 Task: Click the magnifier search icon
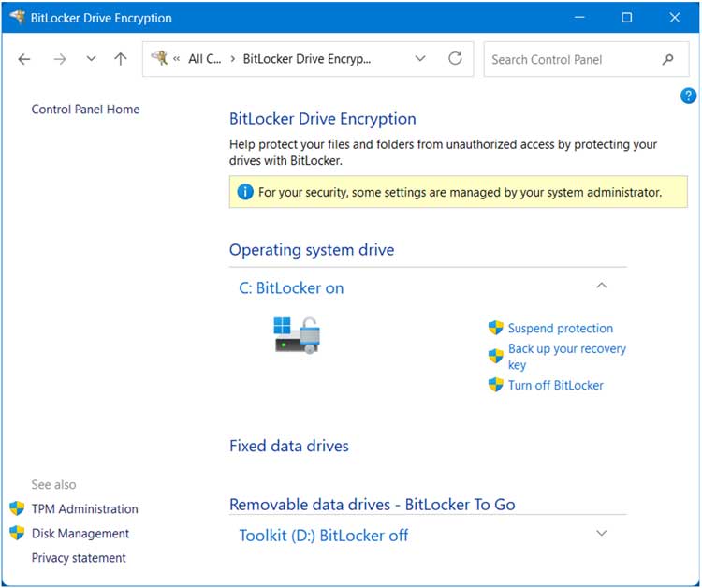click(x=667, y=59)
